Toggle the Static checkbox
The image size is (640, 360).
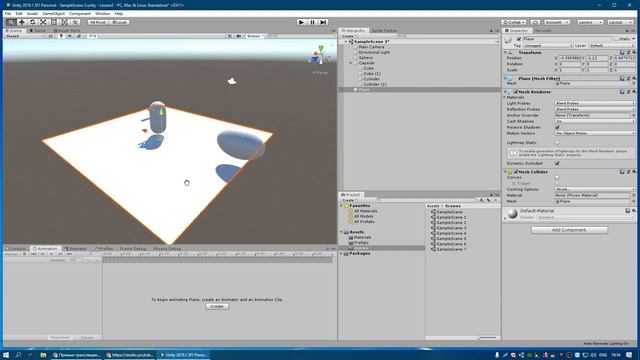point(617,39)
